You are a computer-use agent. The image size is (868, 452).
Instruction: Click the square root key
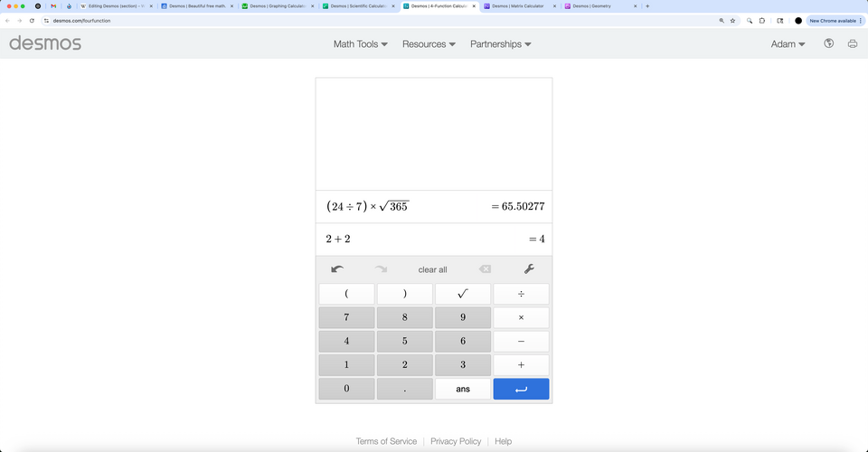coord(463,294)
